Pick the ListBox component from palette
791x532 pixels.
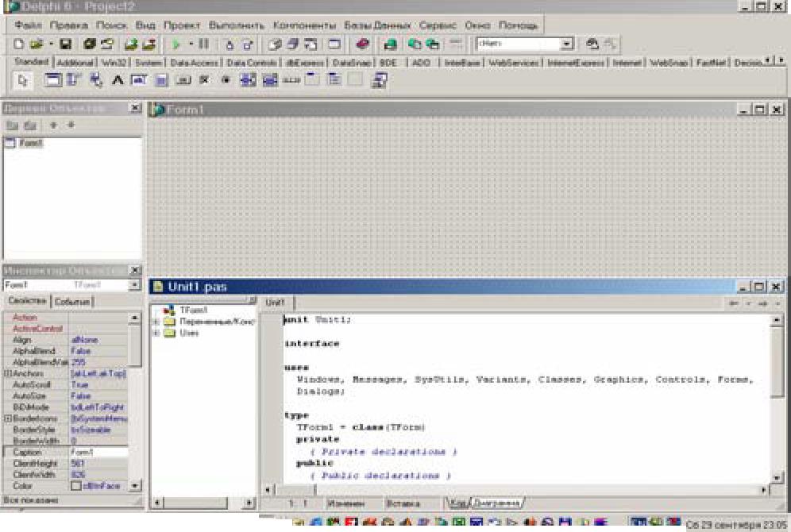pyautogui.click(x=248, y=80)
